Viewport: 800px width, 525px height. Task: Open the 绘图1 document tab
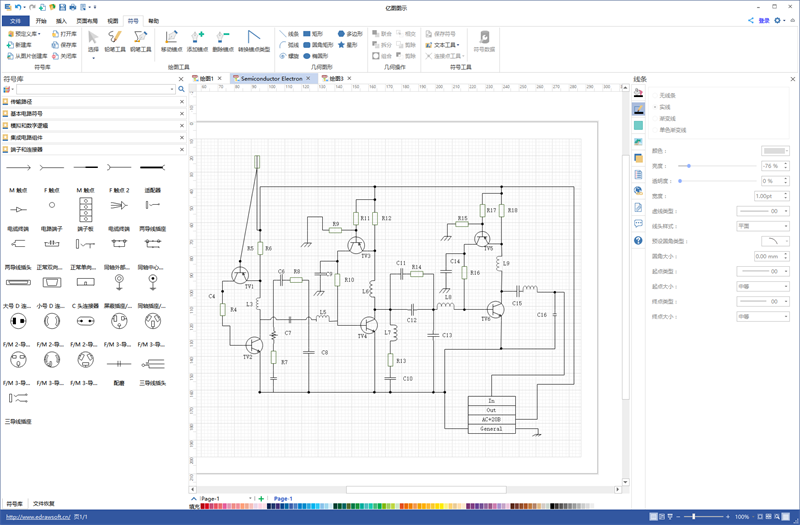pos(207,79)
